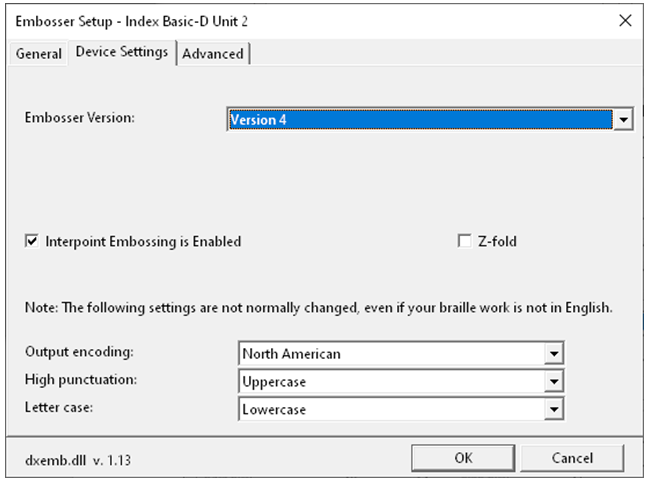Image resolution: width=647 pixels, height=484 pixels.
Task: Click the Embosser Setup title bar text
Action: (x=132, y=21)
